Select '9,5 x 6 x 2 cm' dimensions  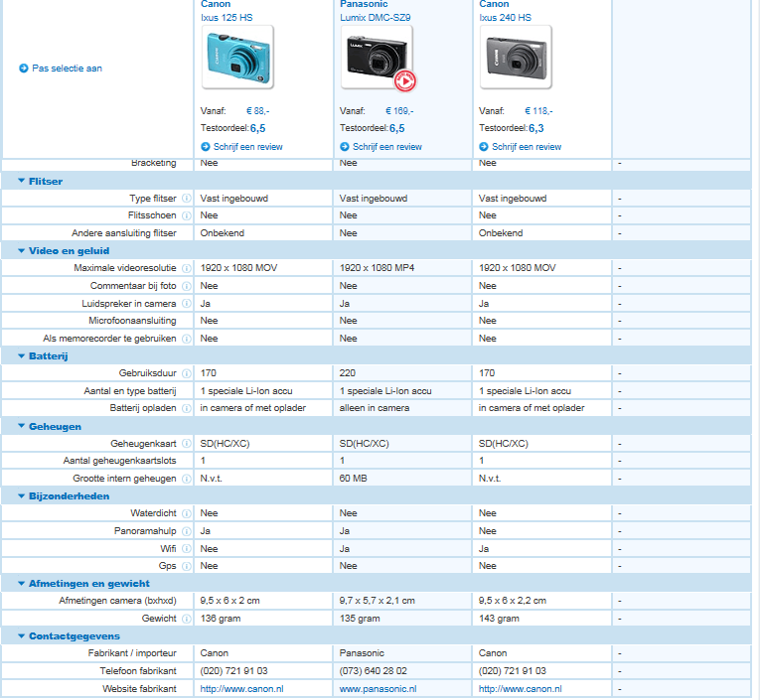coord(229,601)
